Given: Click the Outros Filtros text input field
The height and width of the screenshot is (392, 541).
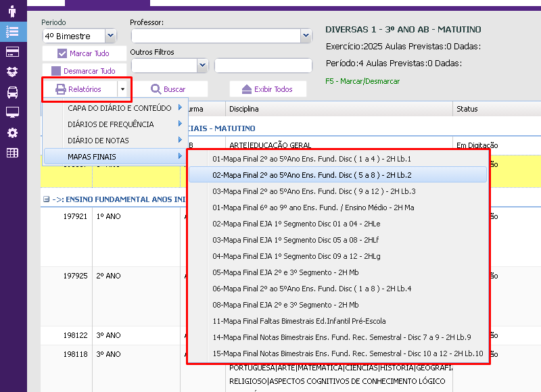Looking at the screenshot, I should (x=263, y=66).
